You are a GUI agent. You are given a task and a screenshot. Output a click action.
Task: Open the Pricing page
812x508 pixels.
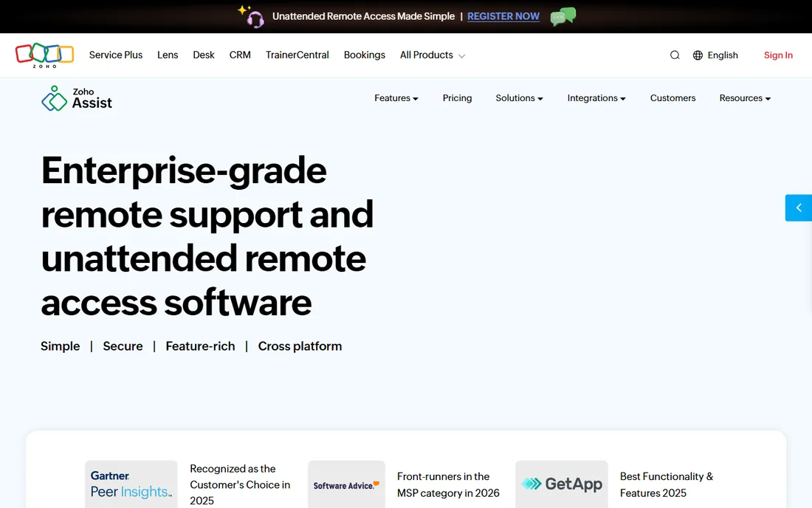pos(457,98)
